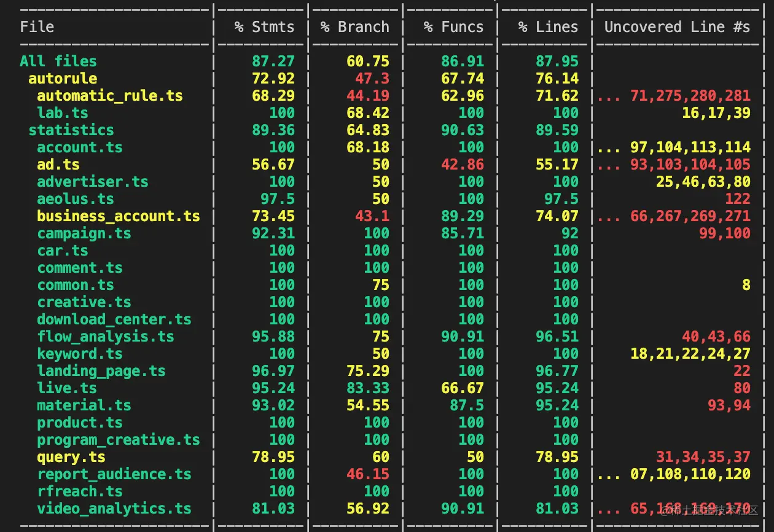
Task: Click the File column header
Action: pos(37,27)
